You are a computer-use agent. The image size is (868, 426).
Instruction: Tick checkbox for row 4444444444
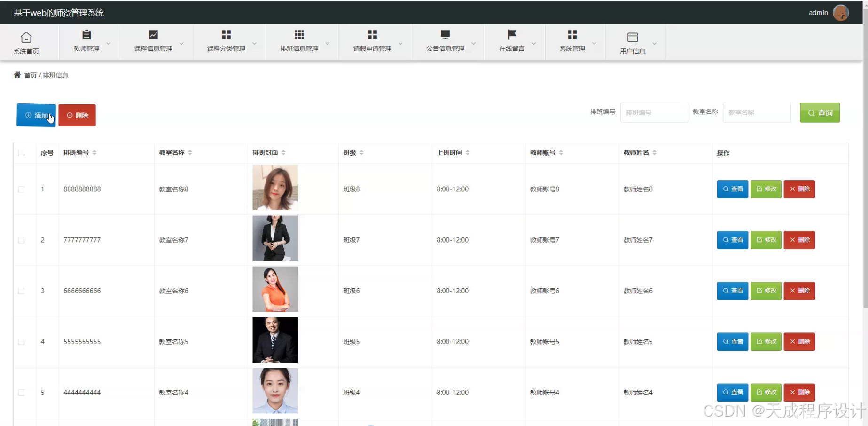21,393
